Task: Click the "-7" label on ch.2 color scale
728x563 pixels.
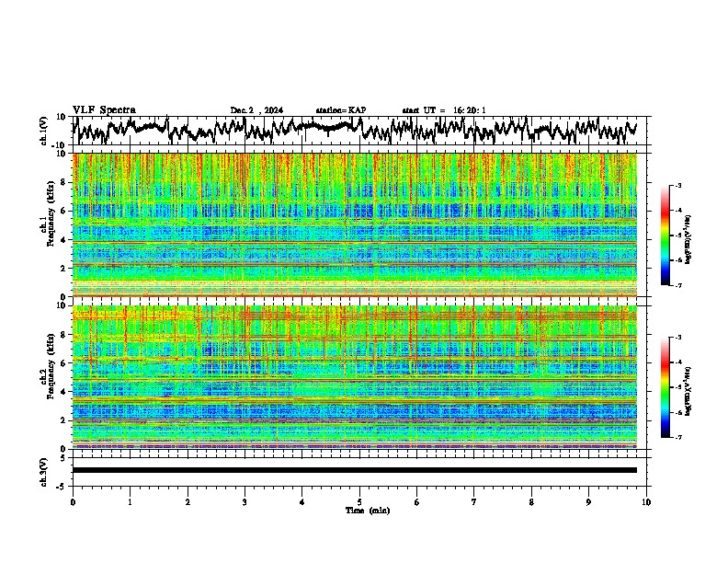Action: point(677,438)
